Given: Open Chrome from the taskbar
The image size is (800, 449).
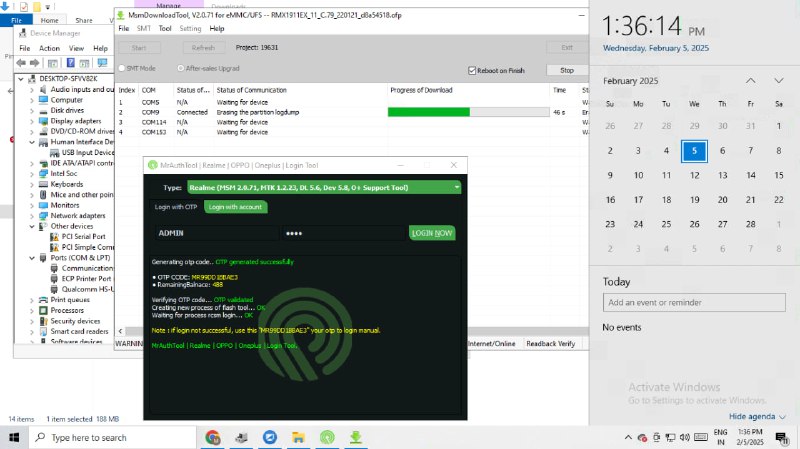Looking at the screenshot, I should (x=213, y=437).
